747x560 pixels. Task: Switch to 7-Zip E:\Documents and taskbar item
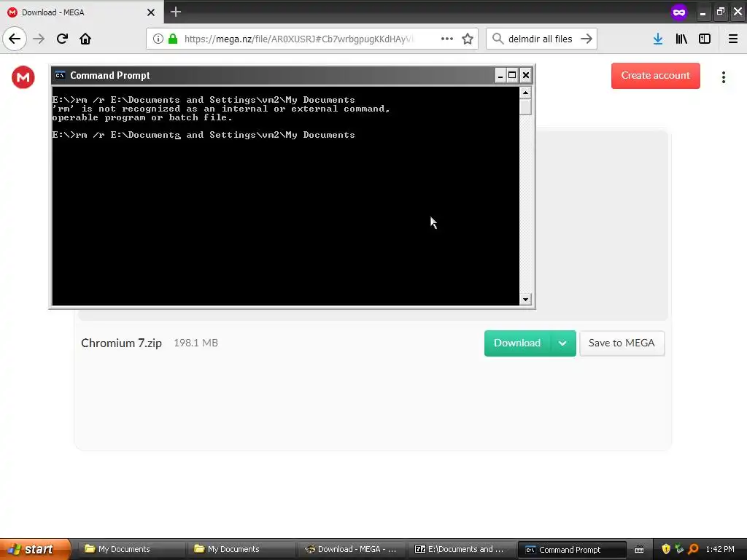tap(462, 549)
